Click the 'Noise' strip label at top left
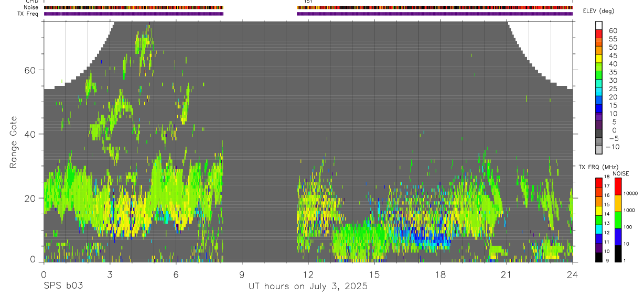Screen dimensions: 644x297 (x=31, y=7)
